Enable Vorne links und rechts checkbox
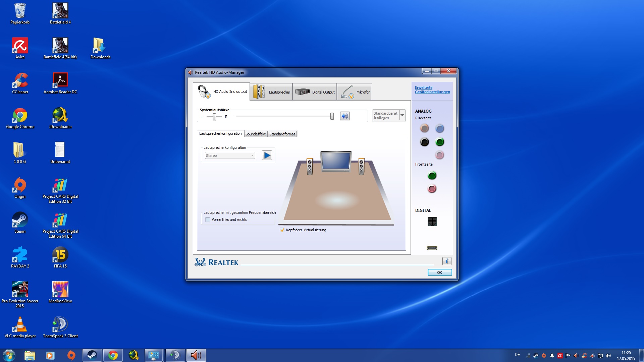The width and height of the screenshot is (644, 362). [208, 220]
